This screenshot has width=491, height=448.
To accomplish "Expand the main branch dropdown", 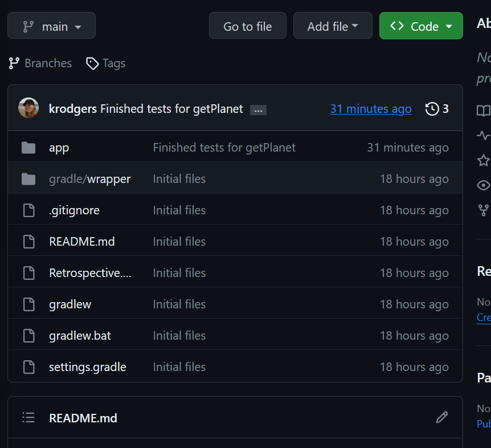I will 51,26.
